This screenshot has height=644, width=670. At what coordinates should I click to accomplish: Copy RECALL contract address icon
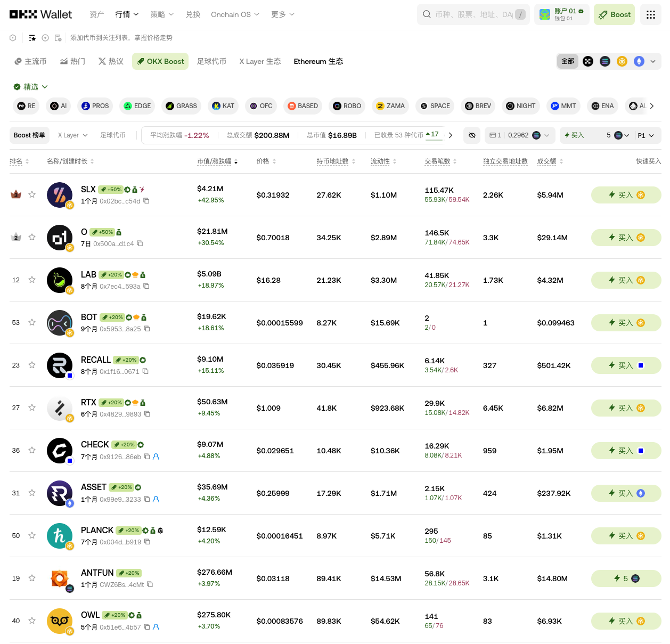click(x=145, y=371)
